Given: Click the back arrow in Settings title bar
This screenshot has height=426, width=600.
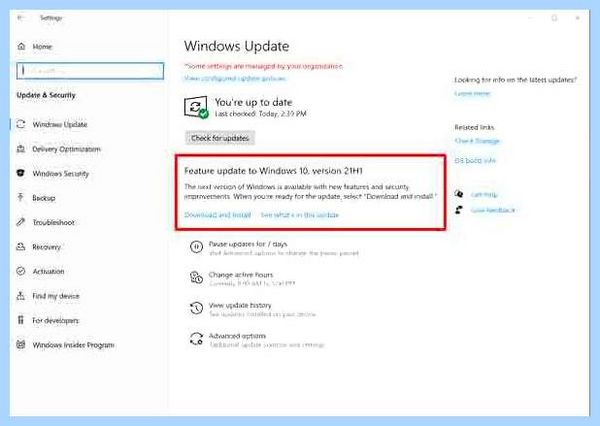Looking at the screenshot, I should click(x=21, y=18).
